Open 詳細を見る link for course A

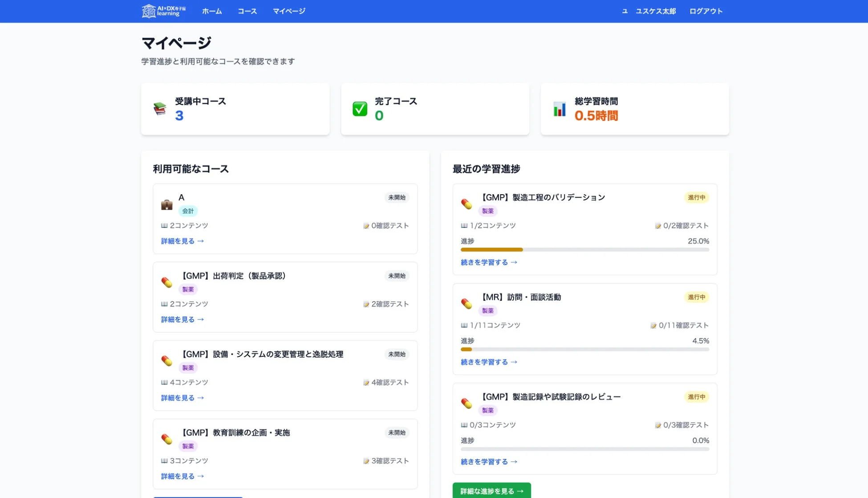coord(182,241)
